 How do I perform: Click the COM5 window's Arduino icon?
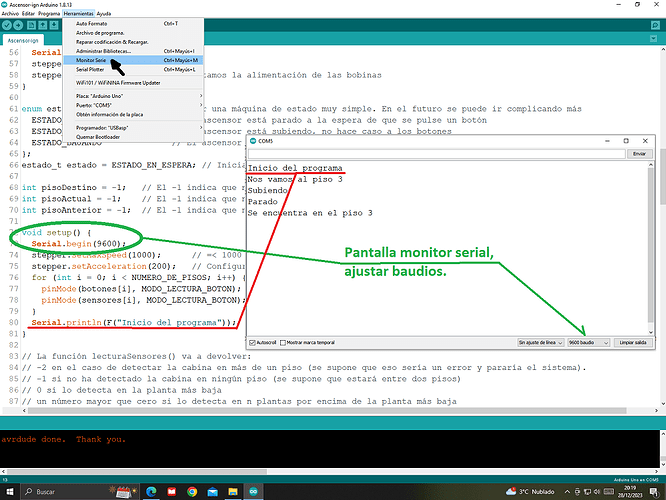(253, 141)
